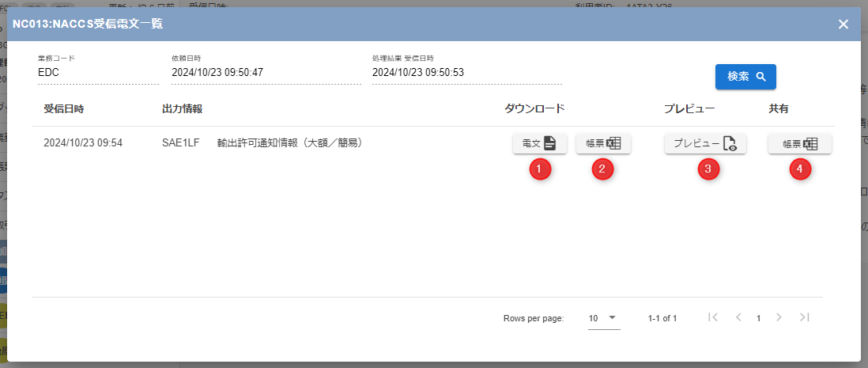Close the NC013 NACCS受信電文一覧 dialog
868x368 pixels.
[843, 24]
